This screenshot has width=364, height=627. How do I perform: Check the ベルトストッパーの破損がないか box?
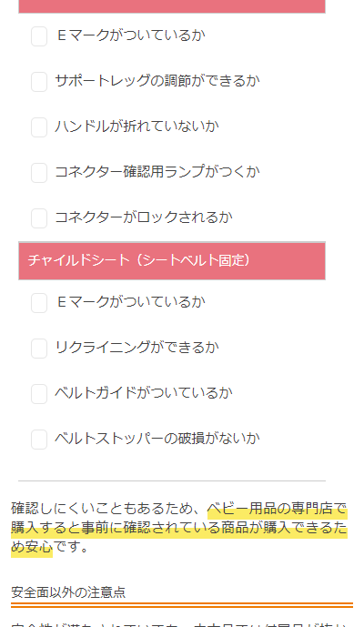tap(39, 439)
